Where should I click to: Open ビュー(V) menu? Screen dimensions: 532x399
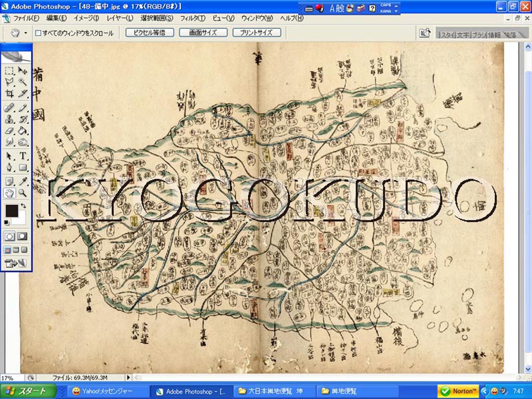tap(223, 18)
